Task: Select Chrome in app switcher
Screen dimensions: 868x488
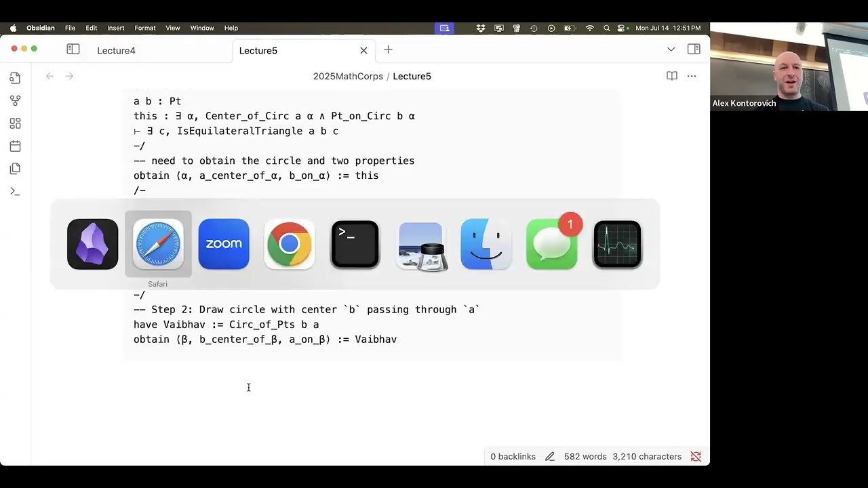Action: 290,244
